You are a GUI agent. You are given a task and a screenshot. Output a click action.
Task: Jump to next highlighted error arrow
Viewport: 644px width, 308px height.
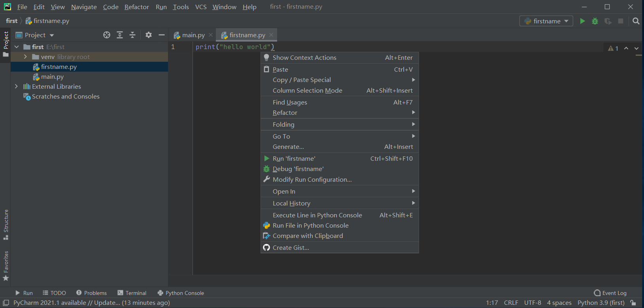(636, 48)
